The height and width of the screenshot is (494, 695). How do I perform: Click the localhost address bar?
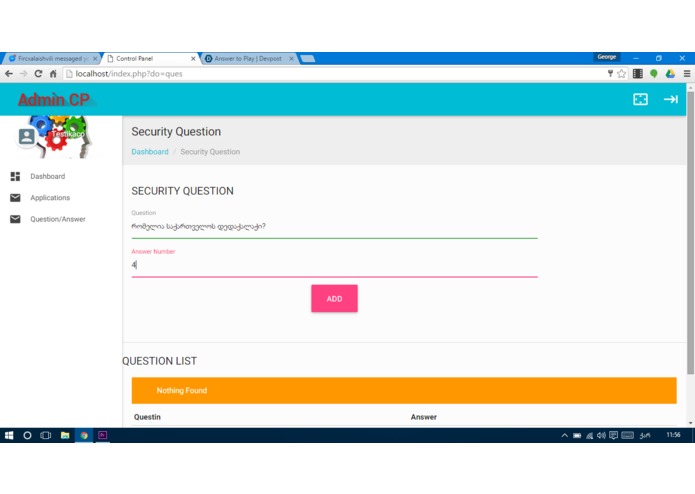pyautogui.click(x=337, y=74)
